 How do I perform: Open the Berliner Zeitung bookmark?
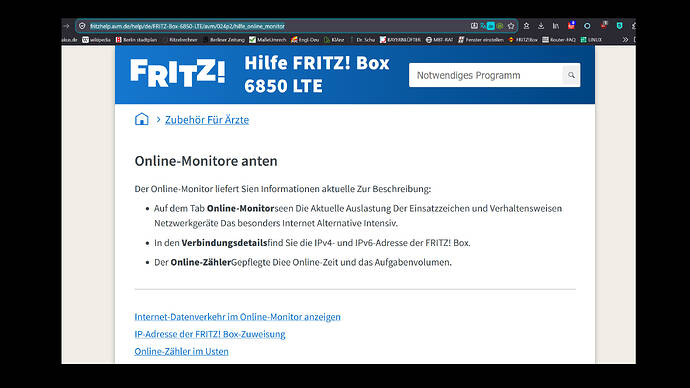[x=224, y=40]
